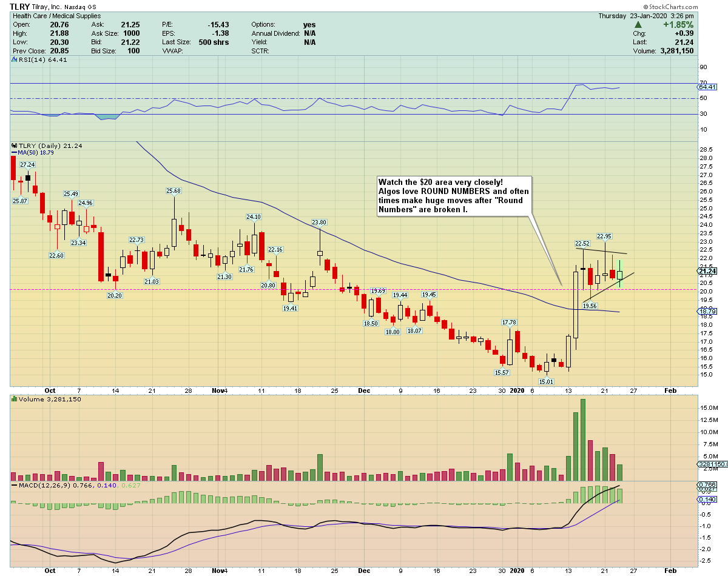Click the 'TLRY (Daily) 21.24' chart legend
The height and width of the screenshot is (576, 728).
(47, 146)
